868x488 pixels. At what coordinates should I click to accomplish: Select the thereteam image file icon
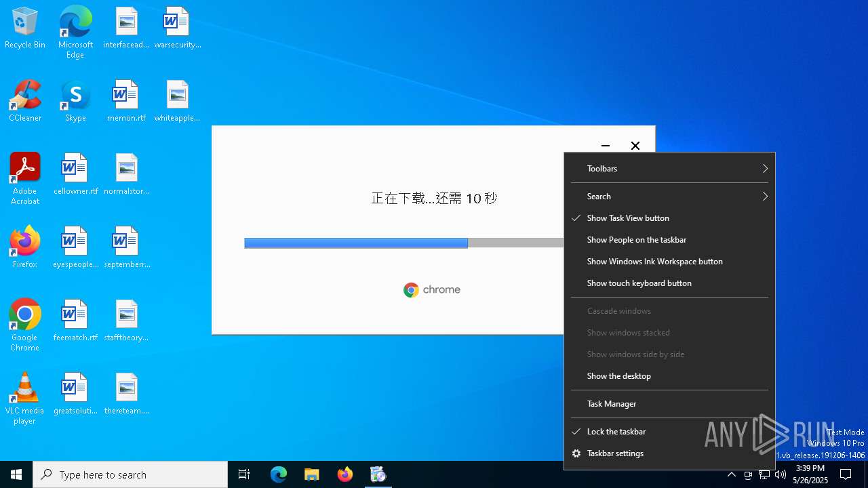(126, 394)
